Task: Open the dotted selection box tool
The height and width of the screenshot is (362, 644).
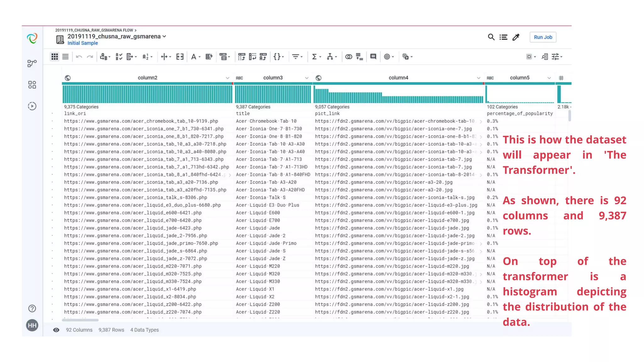Action: pyautogui.click(x=531, y=57)
